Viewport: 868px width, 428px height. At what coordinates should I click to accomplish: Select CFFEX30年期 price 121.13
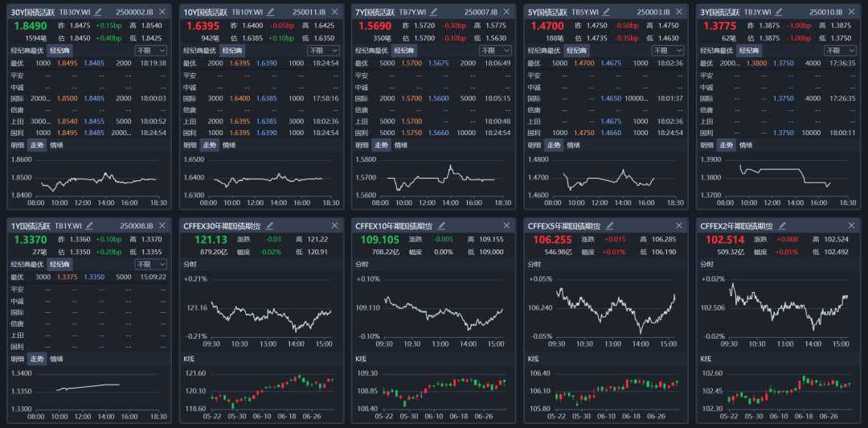(x=211, y=240)
